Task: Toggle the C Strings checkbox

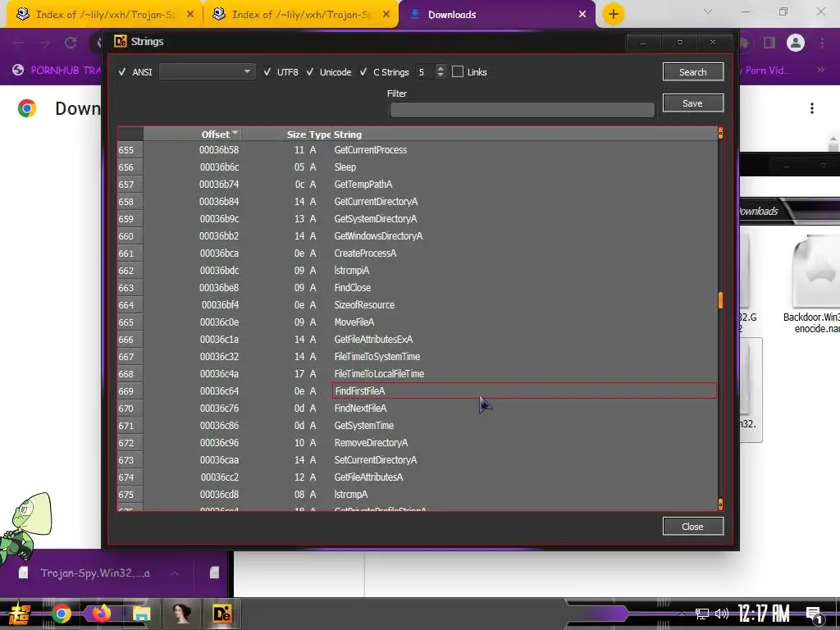Action: click(x=363, y=72)
